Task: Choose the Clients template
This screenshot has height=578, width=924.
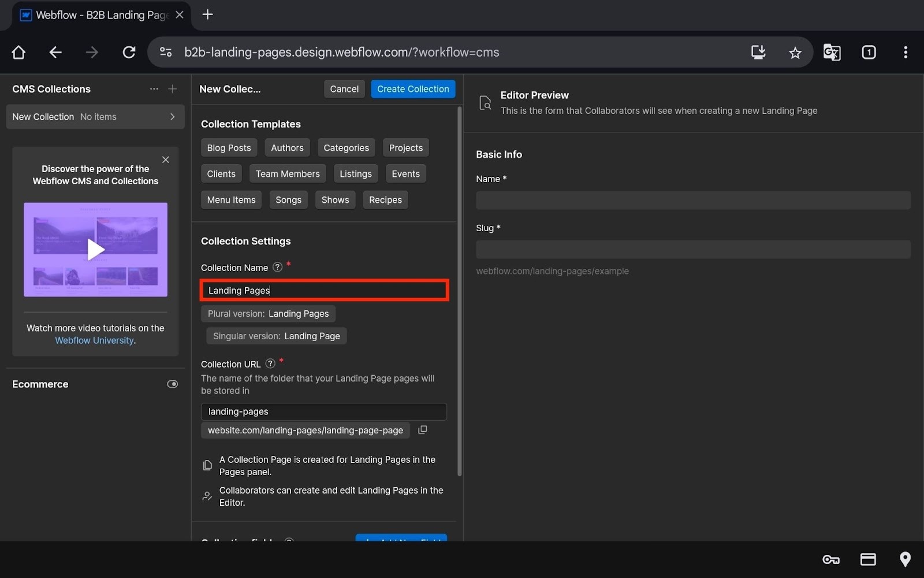Action: (x=221, y=174)
